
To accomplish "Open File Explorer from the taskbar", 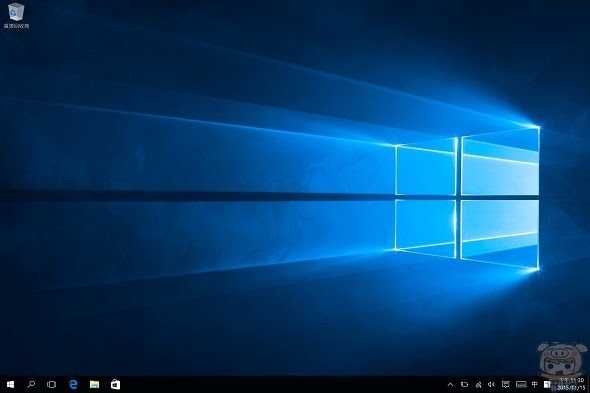I will (94, 384).
